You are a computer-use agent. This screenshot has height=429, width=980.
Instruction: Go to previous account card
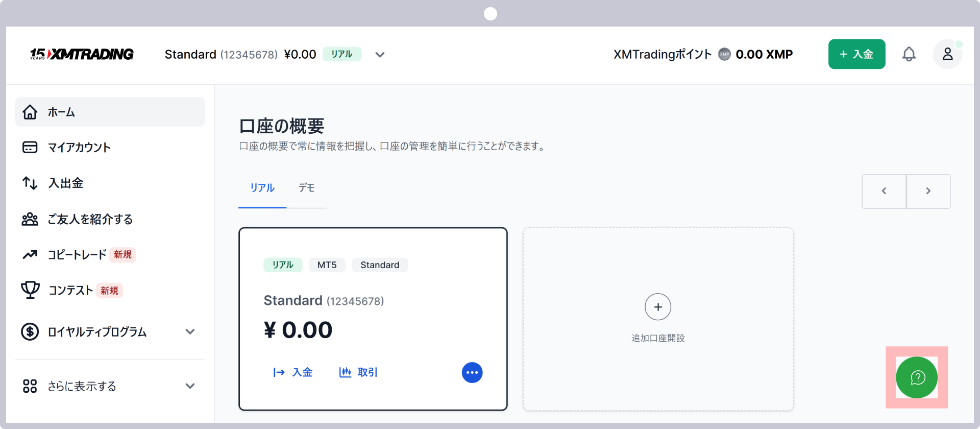pos(884,191)
